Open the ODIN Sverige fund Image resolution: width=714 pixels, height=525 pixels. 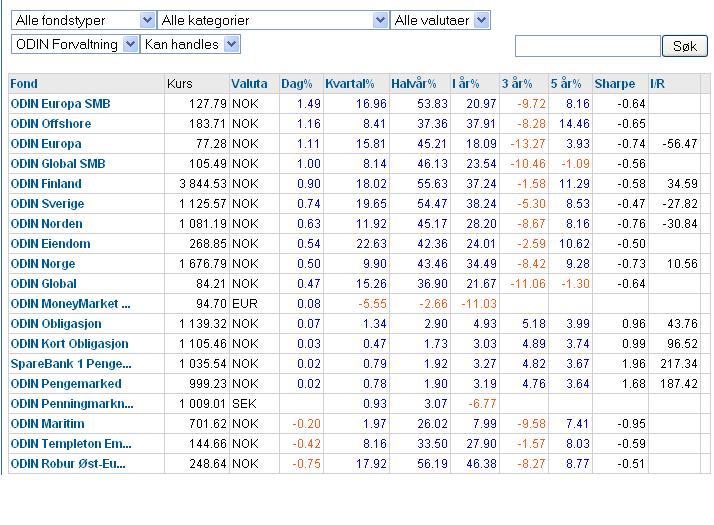47,204
